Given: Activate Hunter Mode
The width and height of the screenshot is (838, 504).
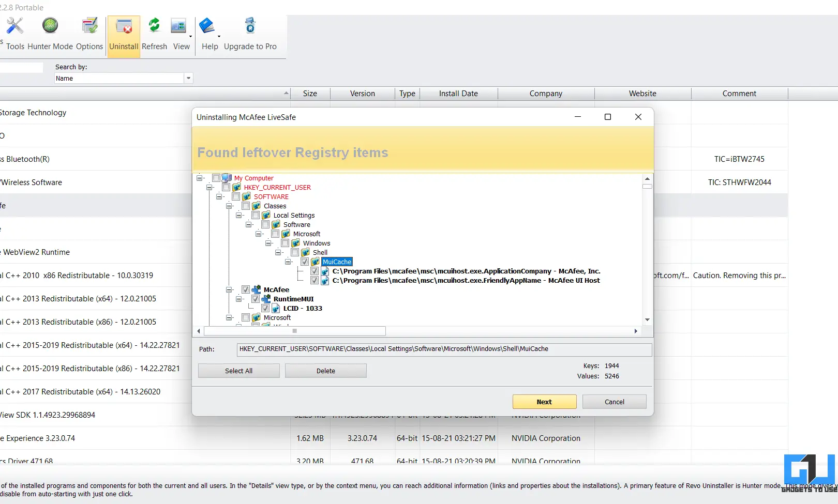Looking at the screenshot, I should point(50,34).
